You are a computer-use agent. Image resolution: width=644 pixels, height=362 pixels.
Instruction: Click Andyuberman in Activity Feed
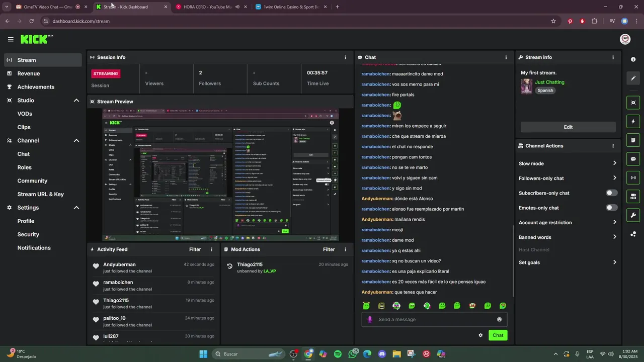pos(119,264)
